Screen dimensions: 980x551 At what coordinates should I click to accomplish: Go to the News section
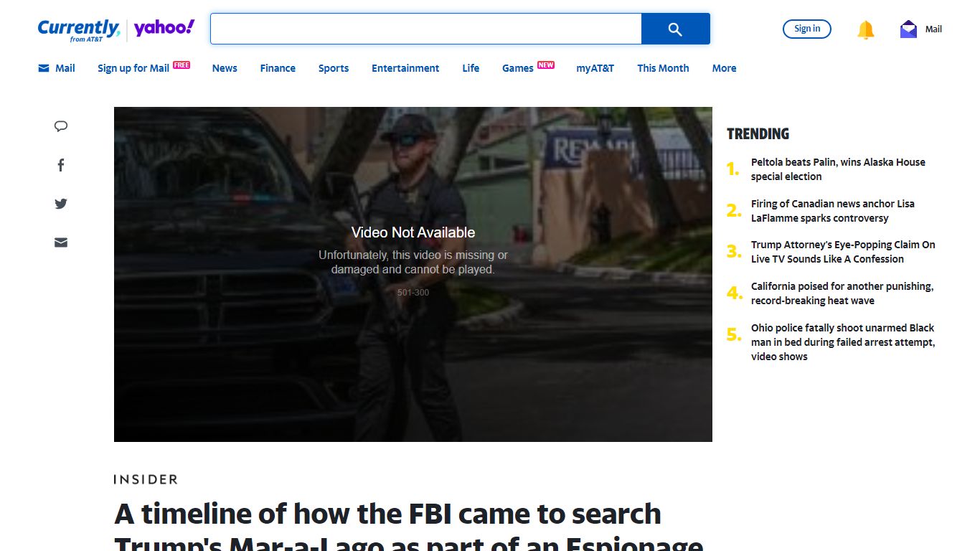[x=225, y=68]
